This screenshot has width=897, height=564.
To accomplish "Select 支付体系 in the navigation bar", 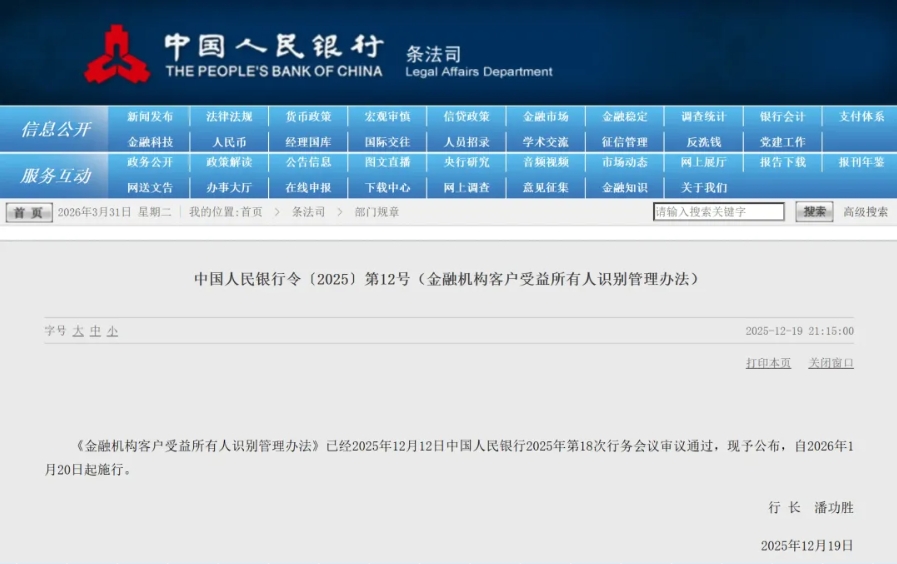I will pyautogui.click(x=861, y=117).
